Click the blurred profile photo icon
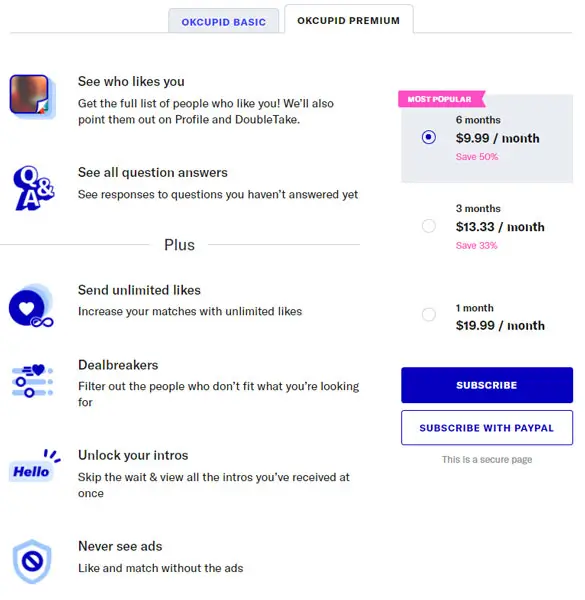This screenshot has width=585, height=600. click(x=32, y=96)
